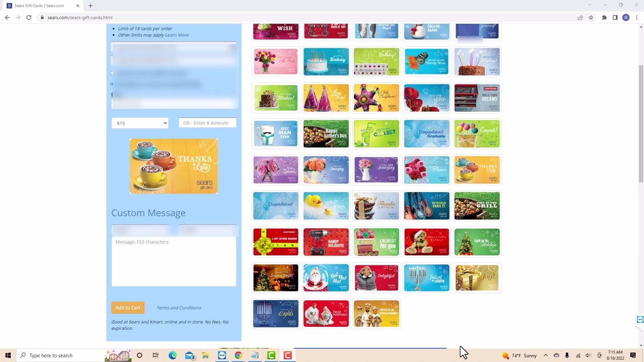This screenshot has height=362, width=644.
Task: Select the Best Man Ever mug card
Action: pyautogui.click(x=276, y=134)
